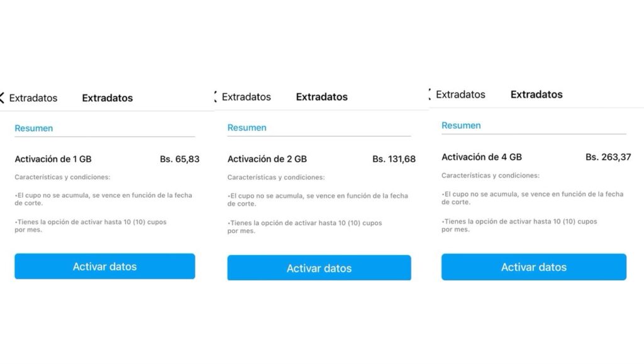Tap the back chevron in the 2 GB panel
This screenshot has width=644, height=364.
216,97
